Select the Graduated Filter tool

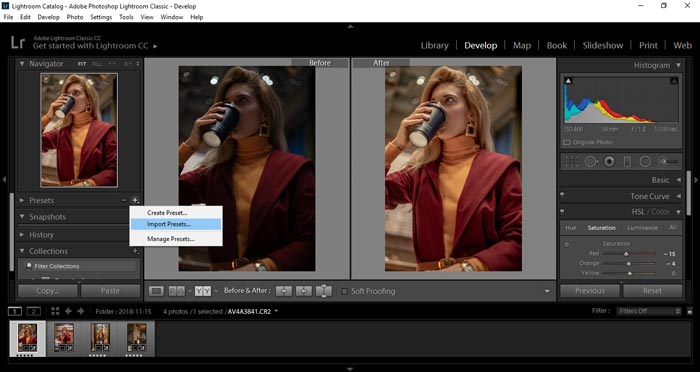coord(627,162)
